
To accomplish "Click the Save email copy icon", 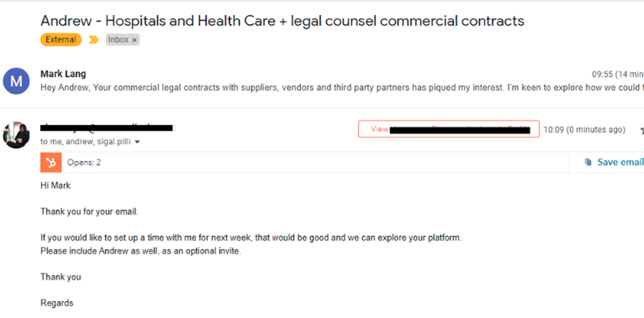I will click(x=588, y=162).
